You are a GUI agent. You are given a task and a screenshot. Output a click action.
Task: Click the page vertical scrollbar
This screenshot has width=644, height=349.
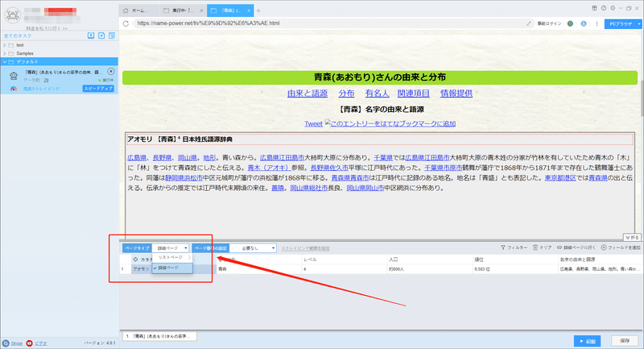[x=642, y=98]
